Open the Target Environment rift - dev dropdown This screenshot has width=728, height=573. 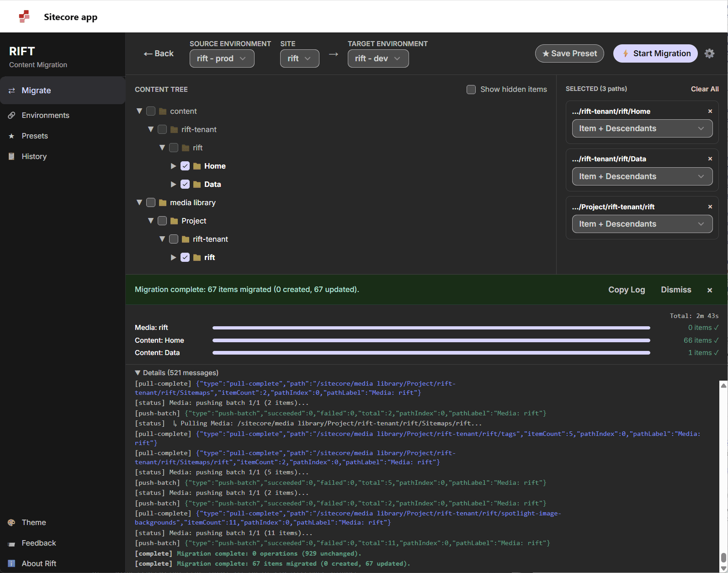[x=378, y=58]
